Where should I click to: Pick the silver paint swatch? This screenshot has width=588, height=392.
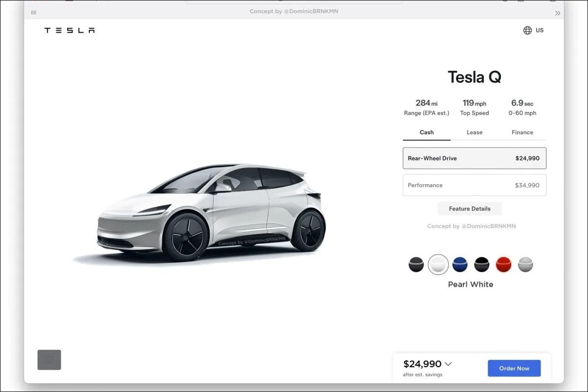click(525, 265)
